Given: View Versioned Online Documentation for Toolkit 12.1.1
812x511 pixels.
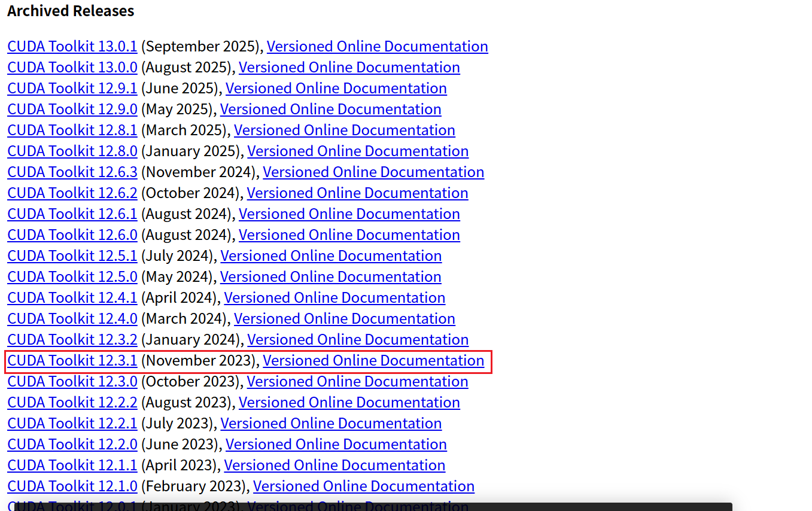Looking at the screenshot, I should [334, 465].
